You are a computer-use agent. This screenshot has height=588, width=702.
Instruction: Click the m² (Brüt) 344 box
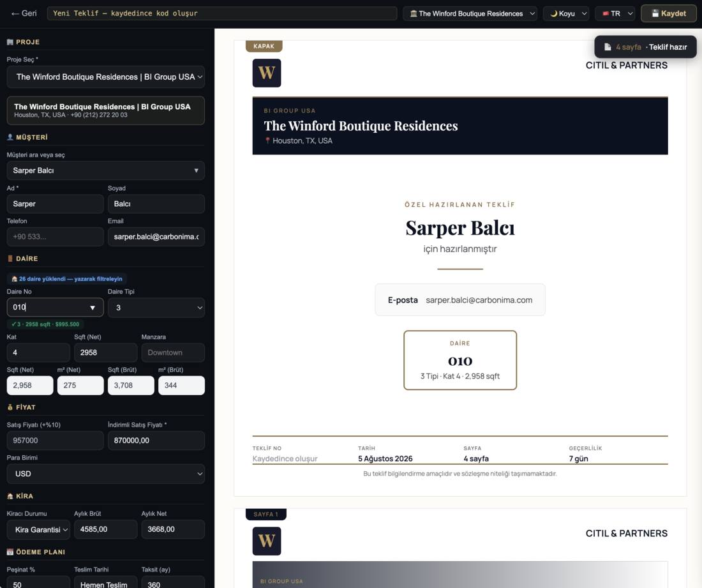pos(181,385)
